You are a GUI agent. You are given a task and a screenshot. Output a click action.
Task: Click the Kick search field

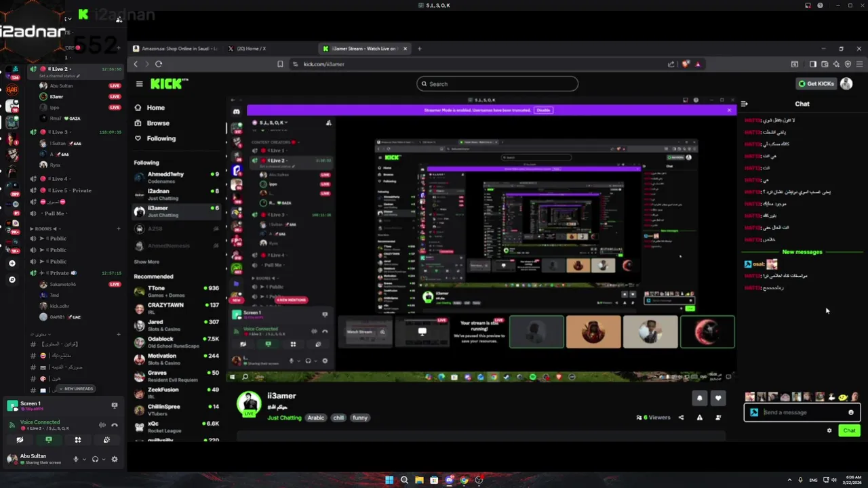[497, 84]
